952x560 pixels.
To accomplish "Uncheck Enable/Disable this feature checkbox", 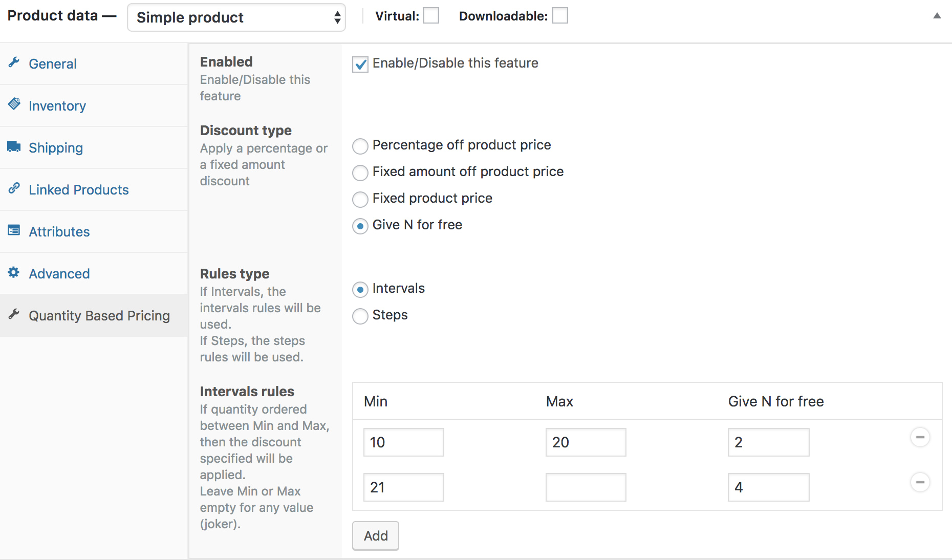I will pos(360,64).
